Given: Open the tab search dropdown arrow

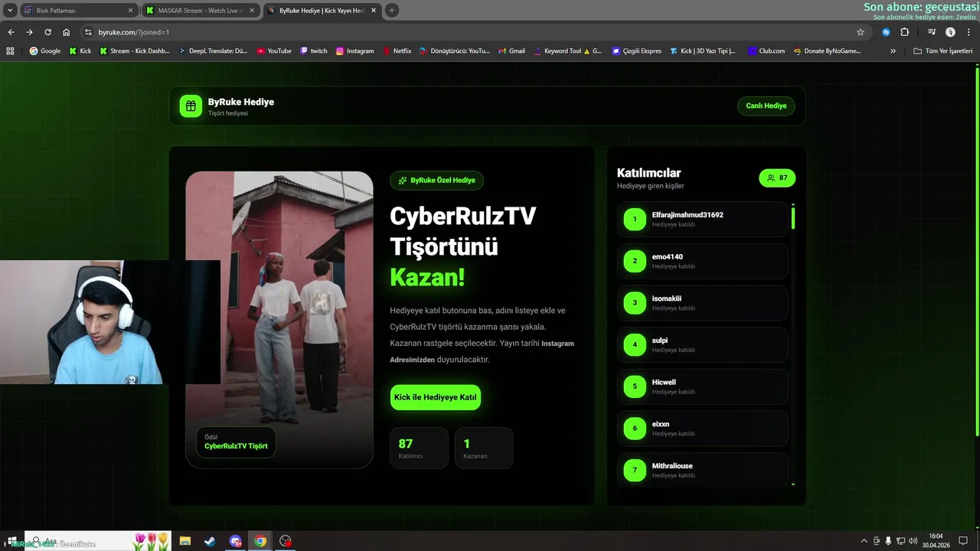Looking at the screenshot, I should coord(10,11).
